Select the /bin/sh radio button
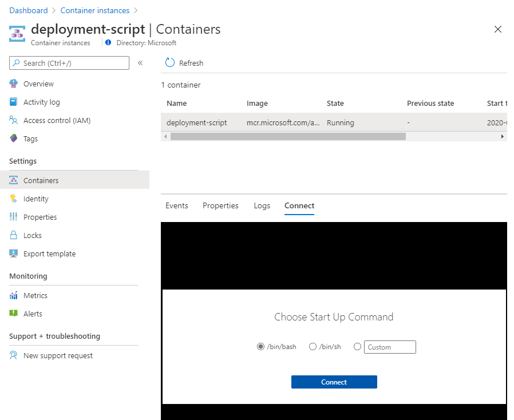 [x=313, y=347]
